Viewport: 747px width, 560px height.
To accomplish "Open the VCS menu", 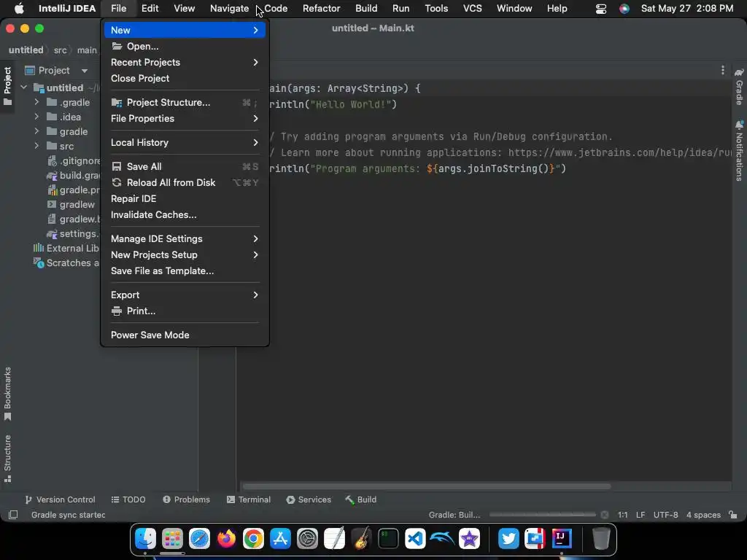I will [x=472, y=9].
